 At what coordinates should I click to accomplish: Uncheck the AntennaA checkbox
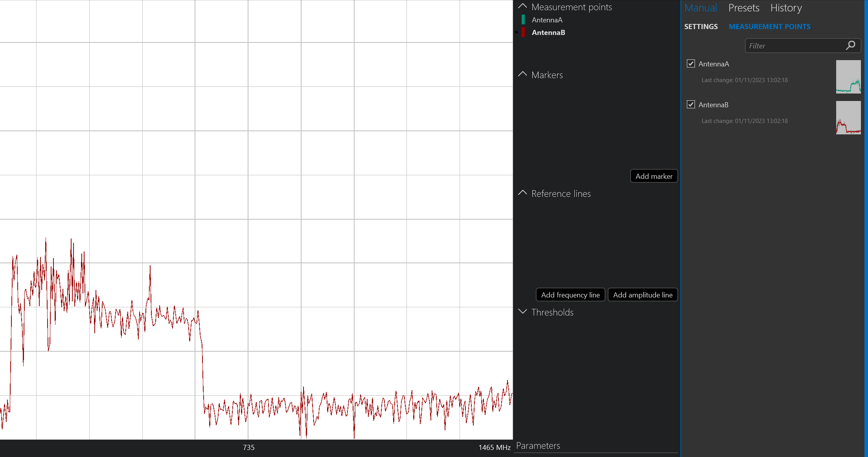(x=691, y=64)
